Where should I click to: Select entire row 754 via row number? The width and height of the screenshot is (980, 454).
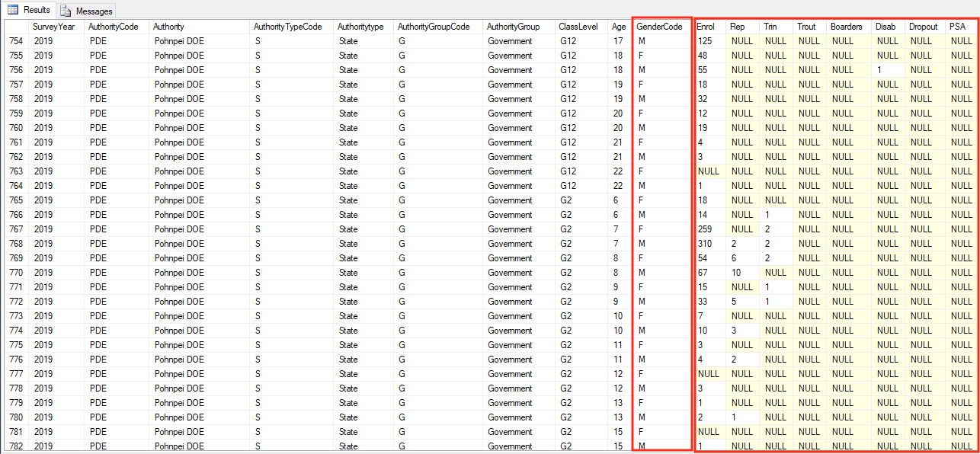(x=15, y=40)
